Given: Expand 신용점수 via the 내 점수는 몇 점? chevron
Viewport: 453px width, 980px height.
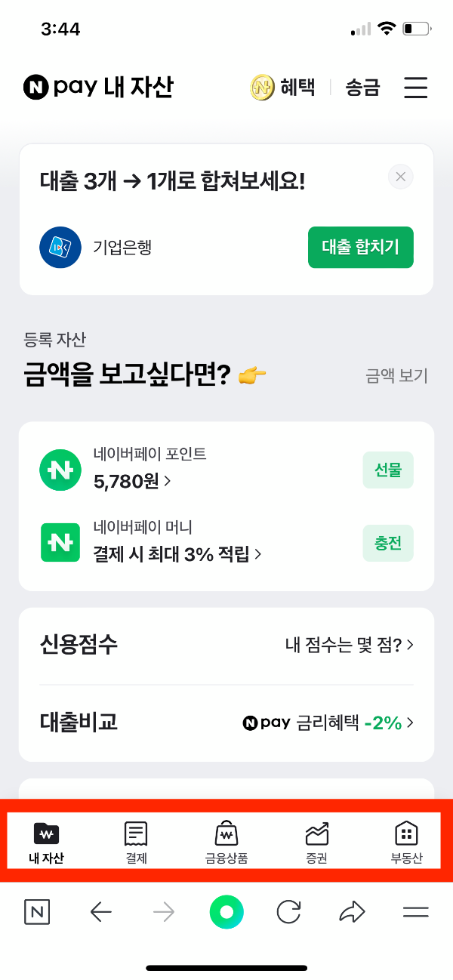Looking at the screenshot, I should point(410,645).
